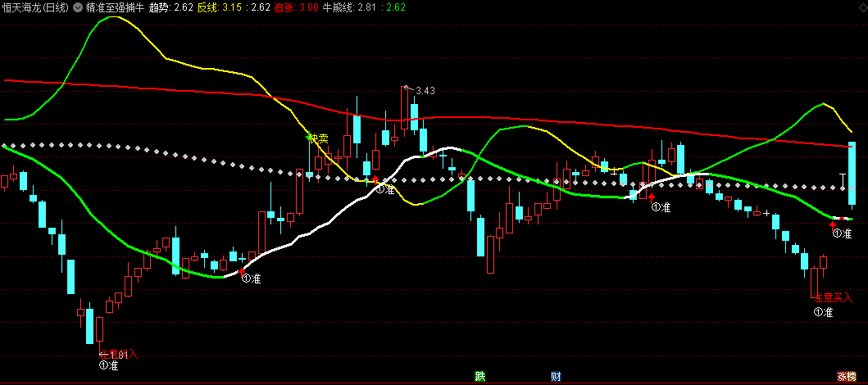Click the 趋势: 2.62 readout
Image resolution: width=868 pixels, height=385 pixels.
coord(171,7)
